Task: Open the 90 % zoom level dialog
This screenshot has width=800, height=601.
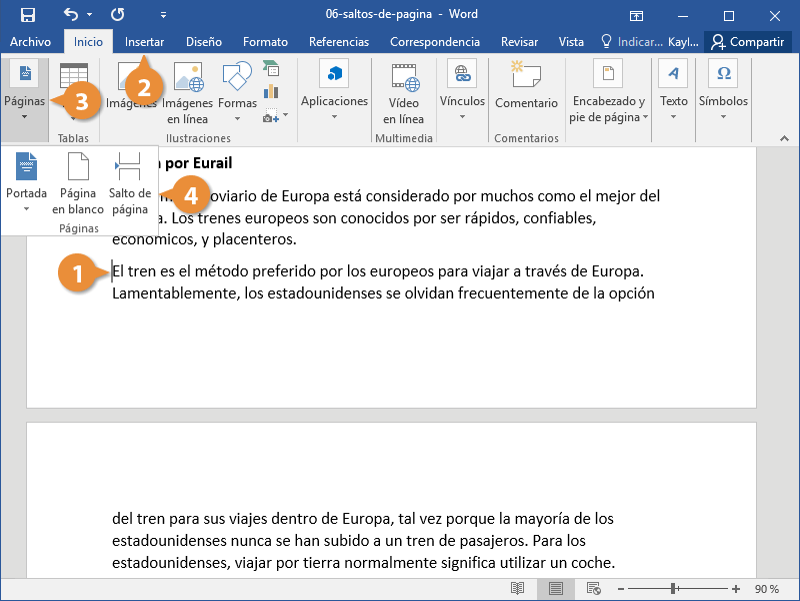Action: click(x=767, y=589)
